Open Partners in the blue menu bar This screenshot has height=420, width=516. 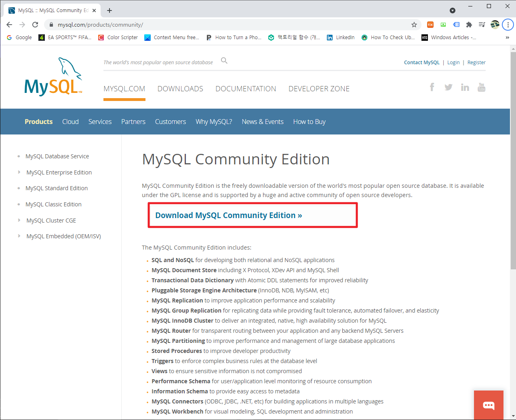(133, 122)
